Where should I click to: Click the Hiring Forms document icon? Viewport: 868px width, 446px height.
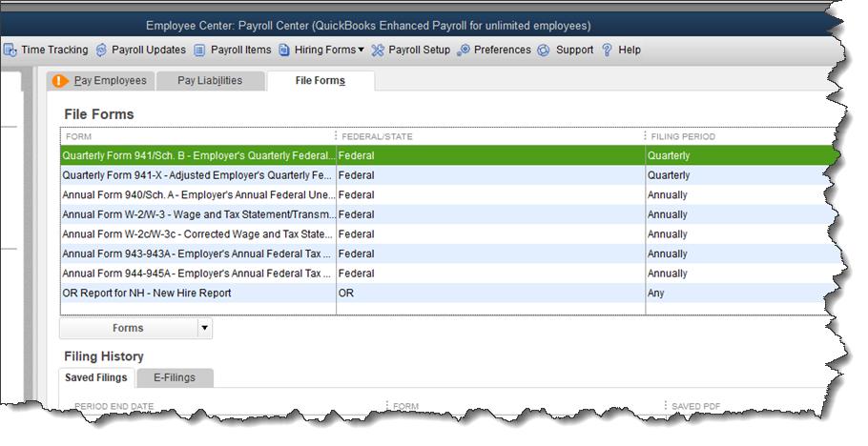(x=284, y=50)
